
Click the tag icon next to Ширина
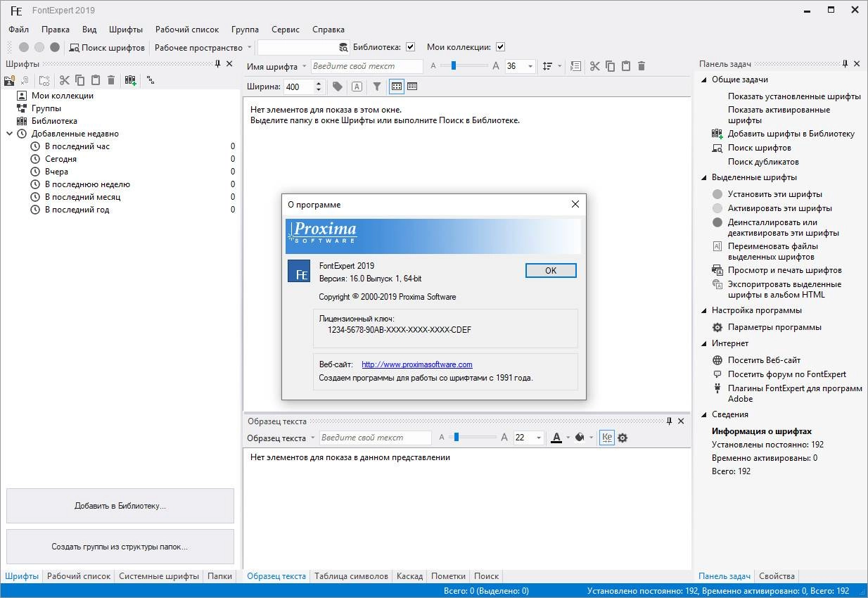tap(338, 87)
